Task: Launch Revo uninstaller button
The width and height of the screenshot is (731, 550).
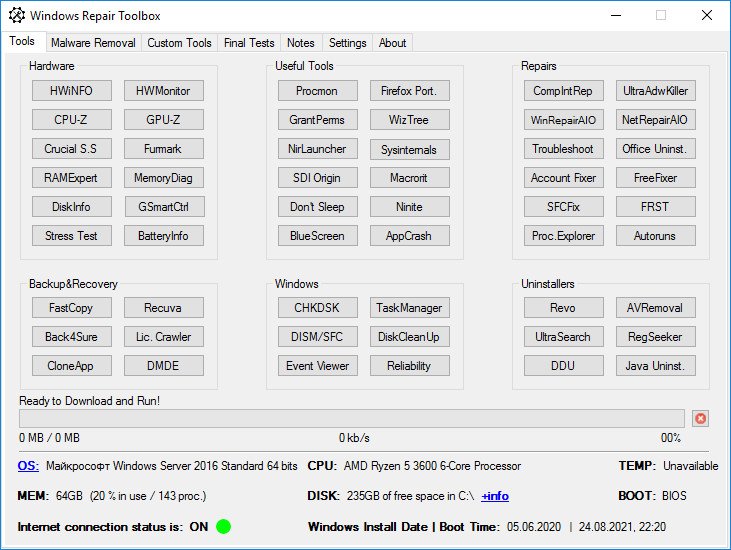Action: click(x=563, y=308)
